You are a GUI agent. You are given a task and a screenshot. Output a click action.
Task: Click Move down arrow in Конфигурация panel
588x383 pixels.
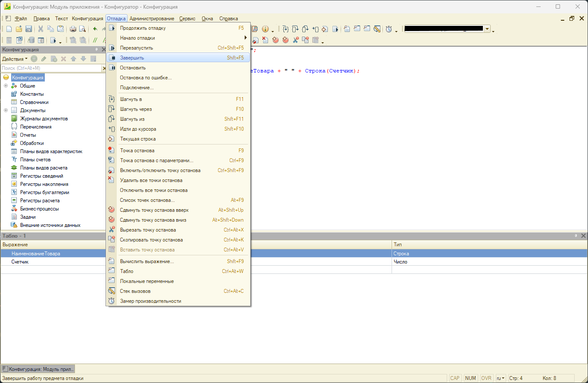(84, 59)
